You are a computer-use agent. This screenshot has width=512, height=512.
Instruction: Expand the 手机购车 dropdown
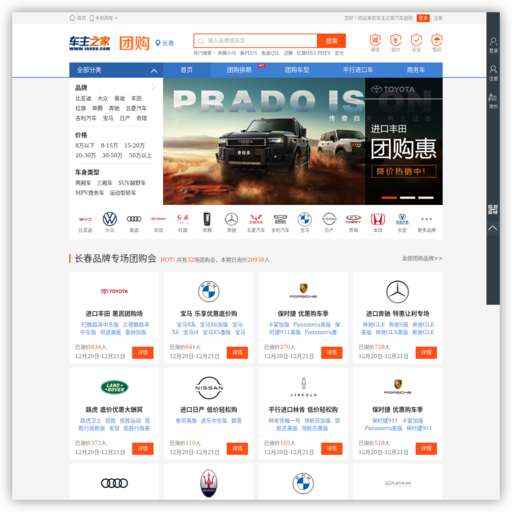104,18
